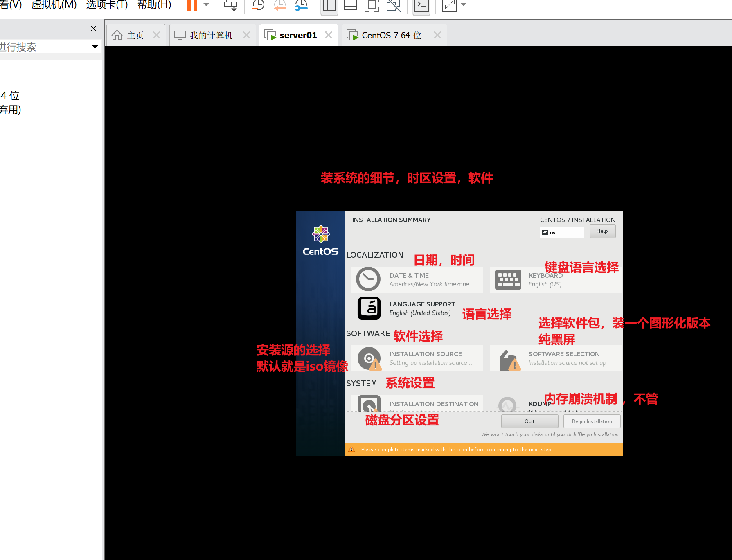The image size is (732, 560).
Task: Send Ctrl+Alt+Del to the virtual machine
Action: tap(230, 5)
